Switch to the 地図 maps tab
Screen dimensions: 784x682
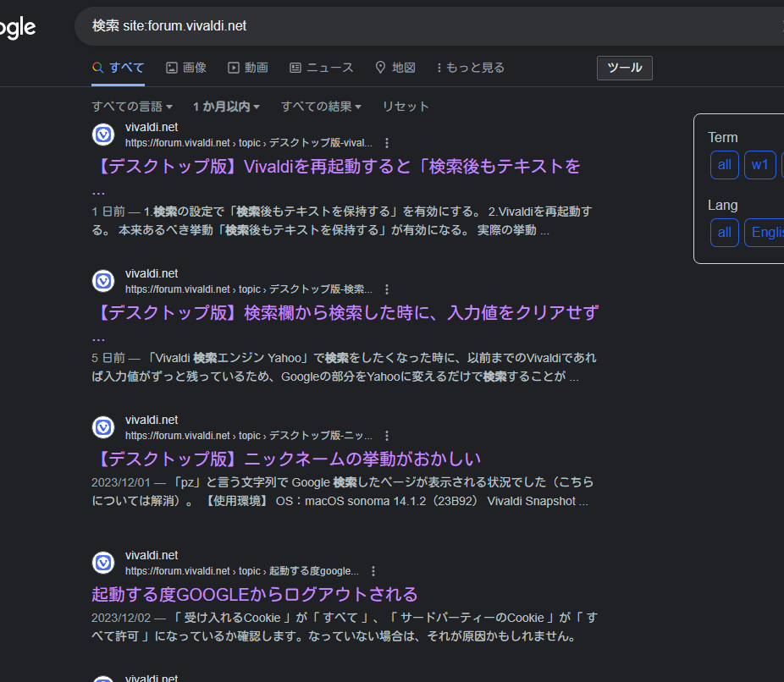tap(395, 68)
